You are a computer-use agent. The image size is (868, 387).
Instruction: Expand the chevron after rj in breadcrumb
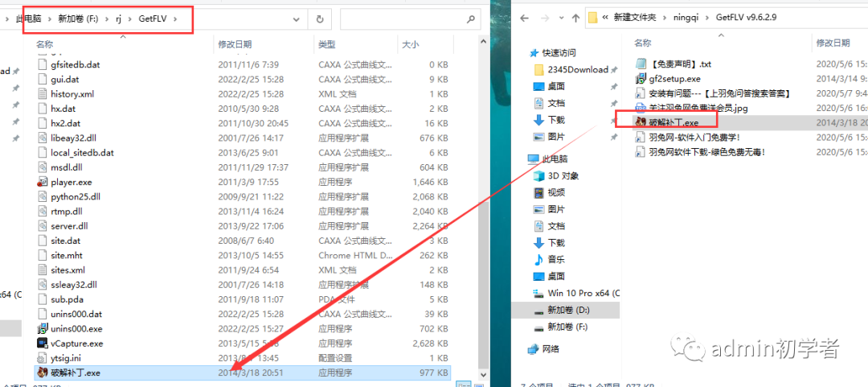[131, 19]
